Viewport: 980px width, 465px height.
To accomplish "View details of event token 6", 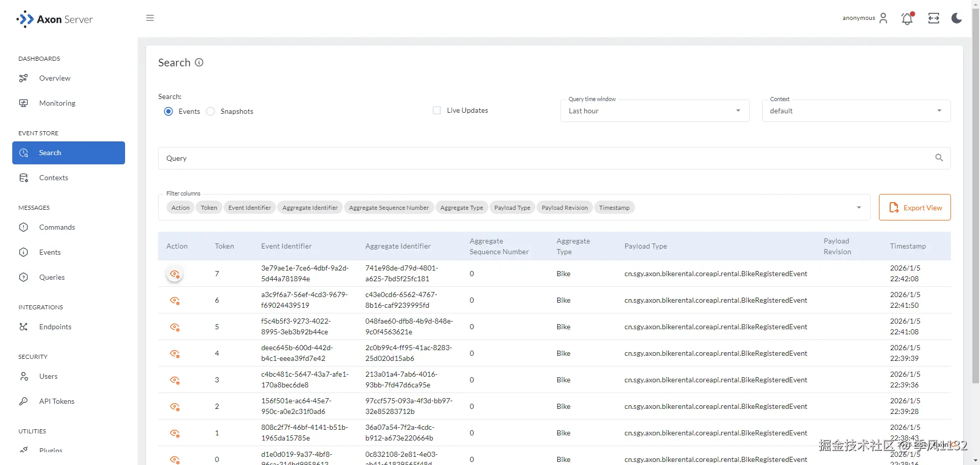I will pyautogui.click(x=175, y=301).
